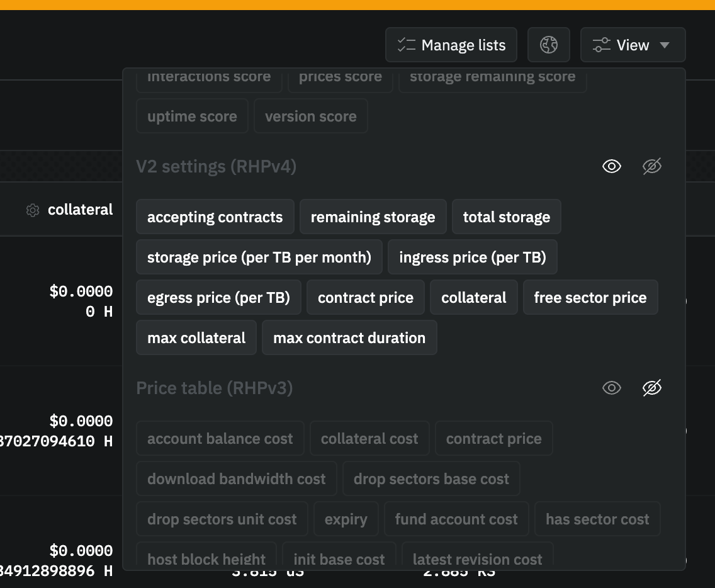Toggle ingress price per TB column
715x588 pixels.
[473, 257]
